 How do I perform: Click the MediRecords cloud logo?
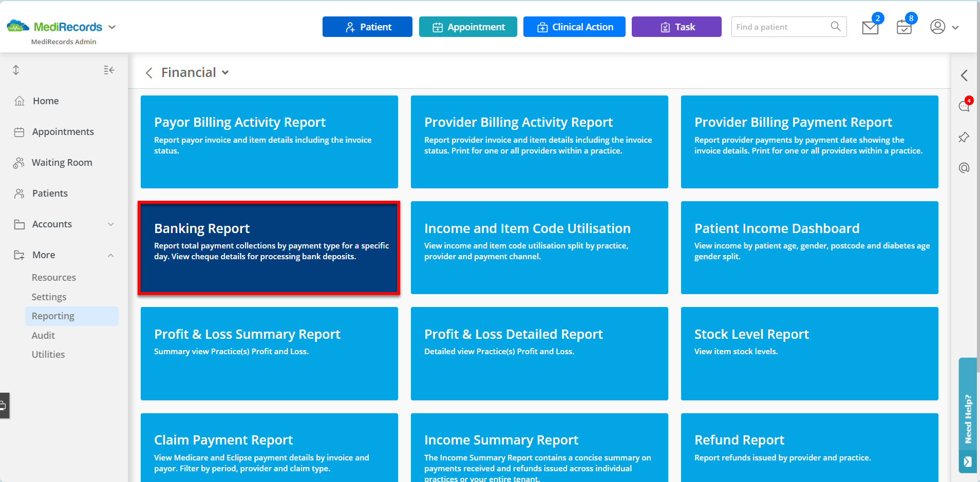[18, 26]
